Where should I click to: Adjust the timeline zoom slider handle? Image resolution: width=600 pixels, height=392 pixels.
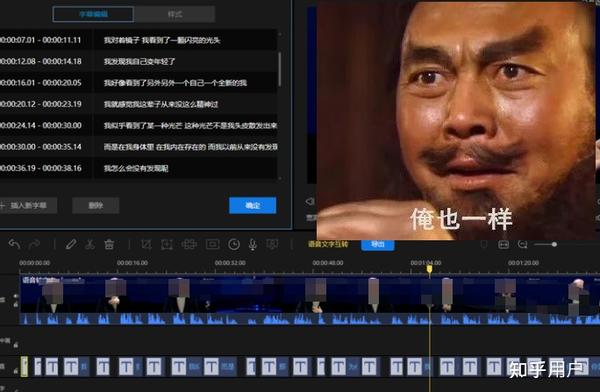coord(554,244)
